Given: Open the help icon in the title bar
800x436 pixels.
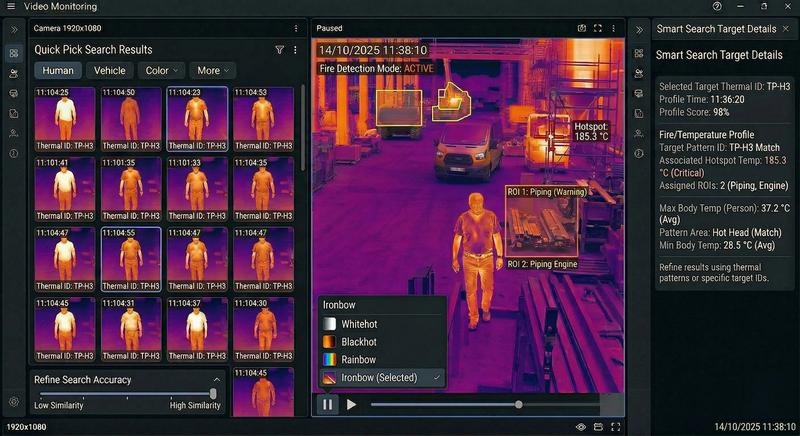Looking at the screenshot, I should [717, 7].
